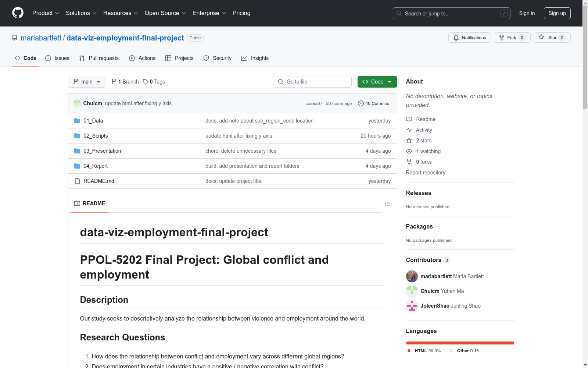The image size is (588, 368).
Task: Click the HTML language bar segment
Action: point(460,343)
